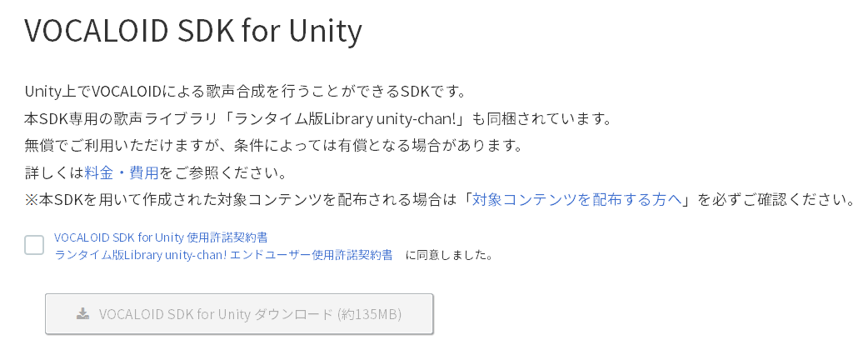The height and width of the screenshot is (355, 868).
Task: Click the に同意しました。 label text
Action: pyautogui.click(x=449, y=255)
